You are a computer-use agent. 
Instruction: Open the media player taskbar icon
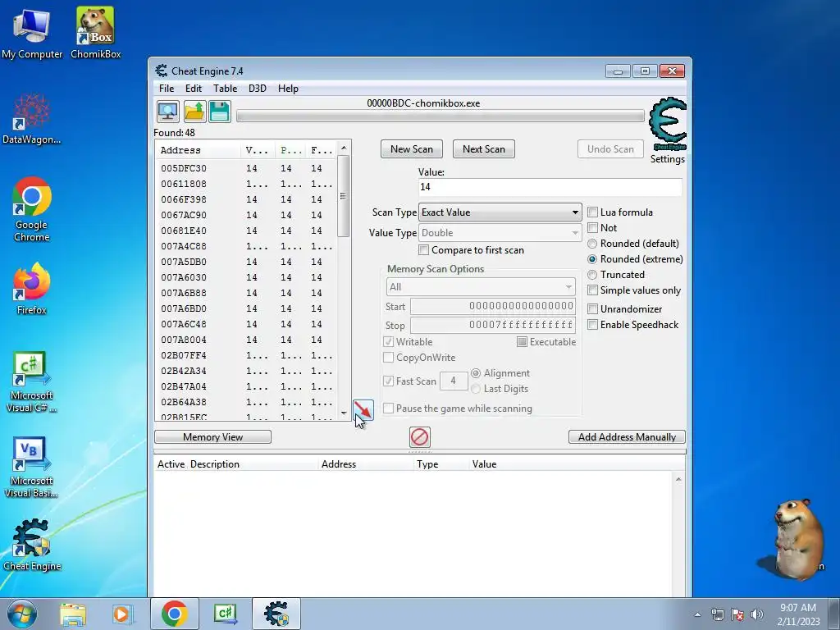pyautogui.click(x=121, y=614)
